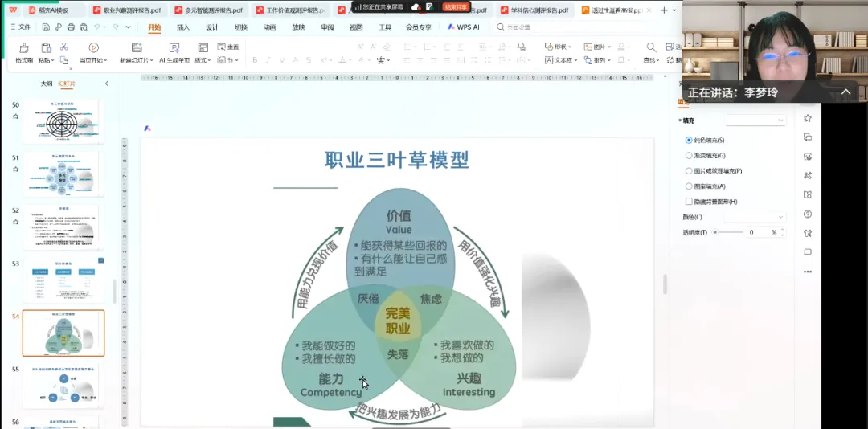Screen dimensions: 868x429
Task: Click the Print icon in quick toolbar
Action: pos(71,27)
